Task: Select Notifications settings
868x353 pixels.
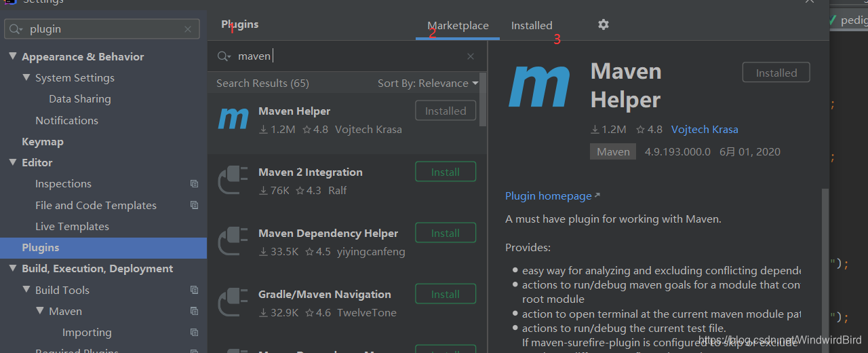Action: [x=66, y=120]
